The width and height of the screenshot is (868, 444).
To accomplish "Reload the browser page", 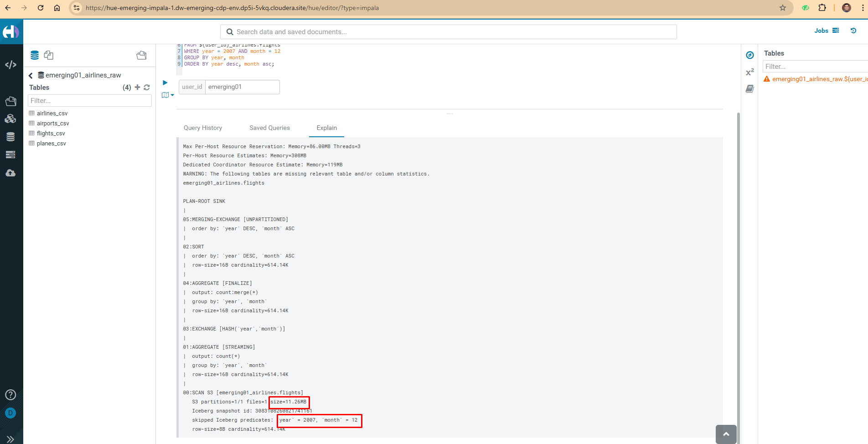I will [x=41, y=8].
